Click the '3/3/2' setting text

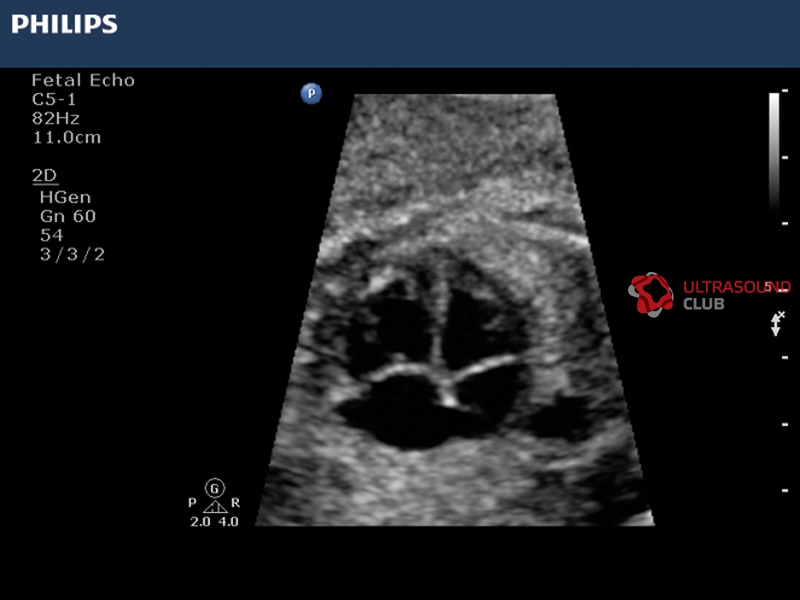click(x=72, y=255)
